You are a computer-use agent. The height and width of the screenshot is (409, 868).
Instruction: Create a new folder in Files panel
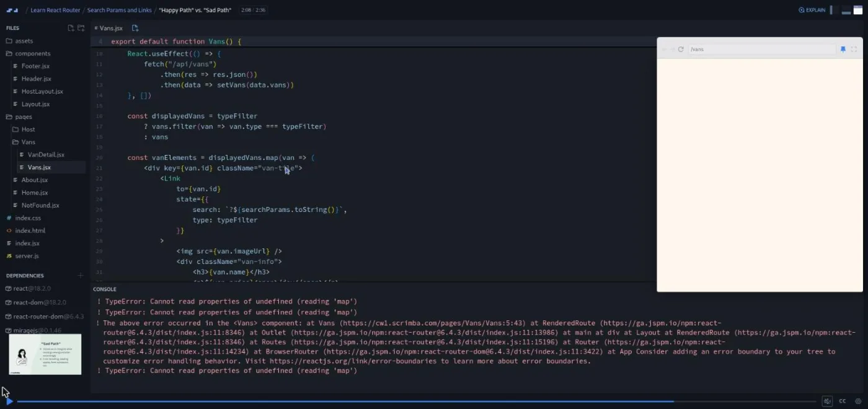(x=81, y=28)
